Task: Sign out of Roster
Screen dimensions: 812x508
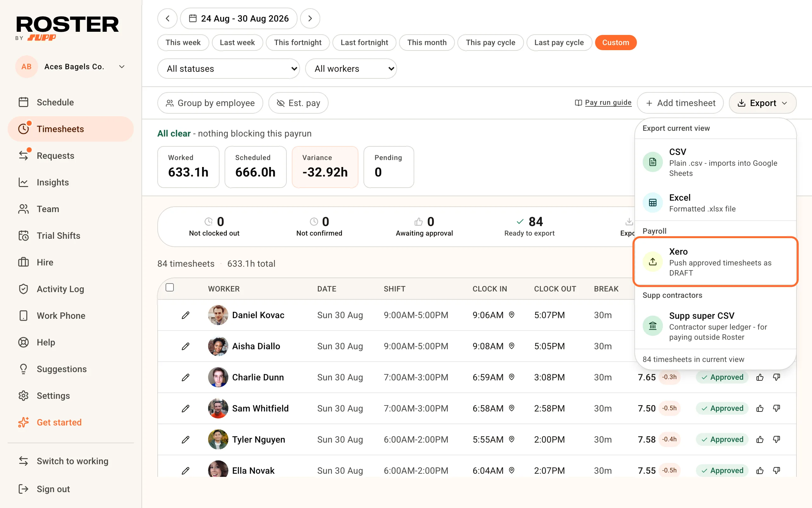Action: click(x=70, y=489)
